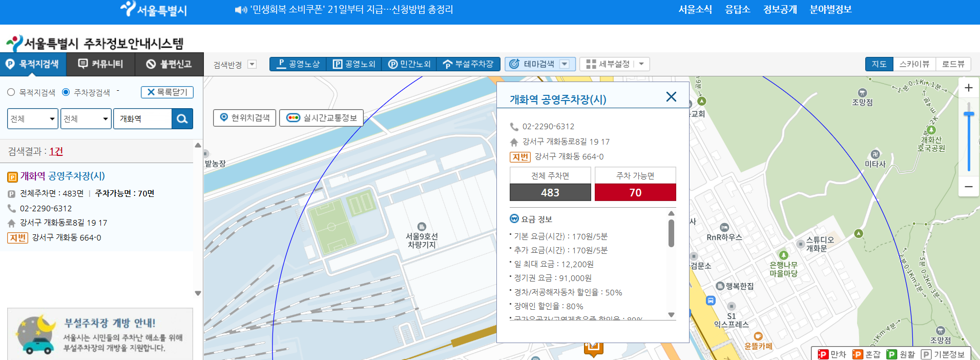
Task: Open the 서울소식 menu
Action: click(x=695, y=10)
